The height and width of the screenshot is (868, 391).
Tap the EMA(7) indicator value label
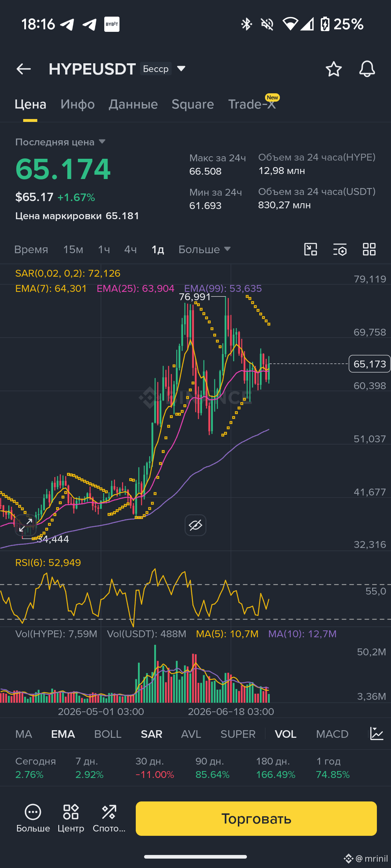click(x=51, y=289)
